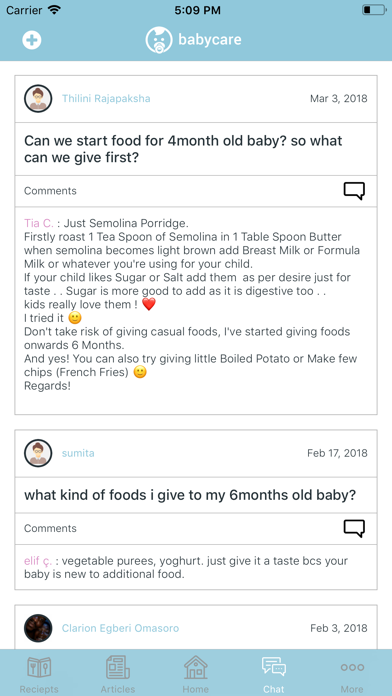Open the 6months old baby question
The width and height of the screenshot is (392, 696).
click(190, 495)
